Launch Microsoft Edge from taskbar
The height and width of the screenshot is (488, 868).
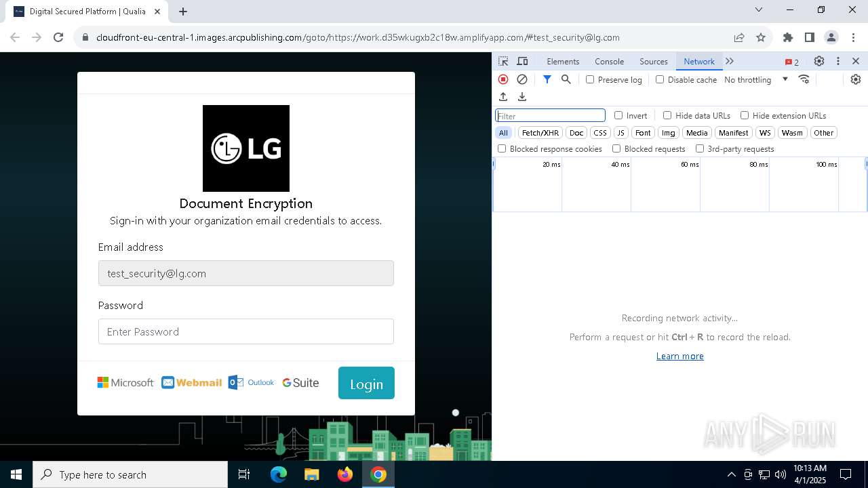click(279, 474)
